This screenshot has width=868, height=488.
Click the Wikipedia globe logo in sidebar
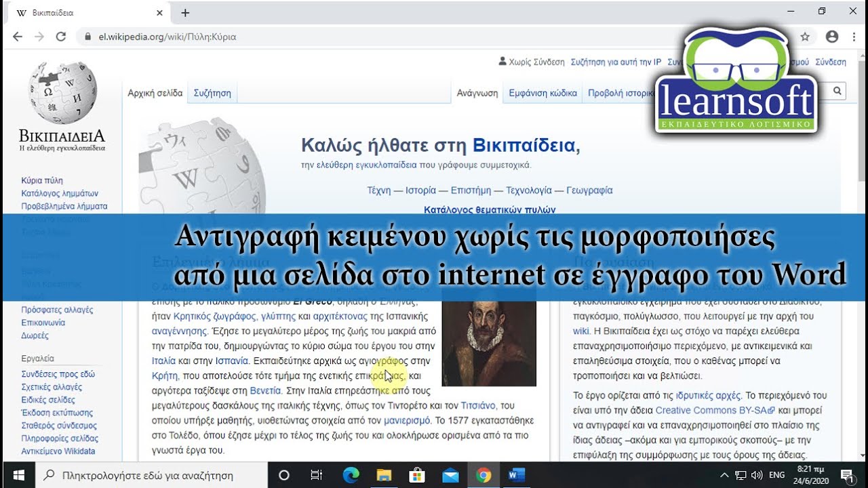click(x=62, y=91)
